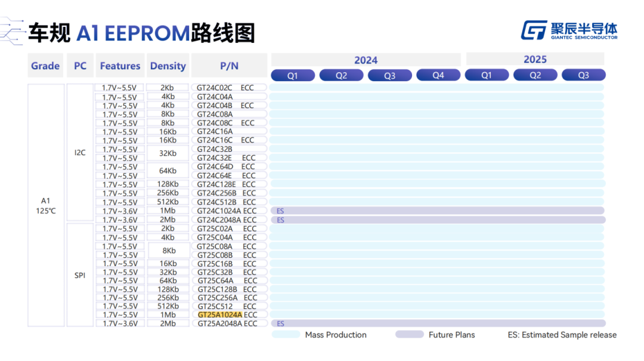Select part number GT25C16B
This screenshot has height=361, width=644.
[215, 264]
